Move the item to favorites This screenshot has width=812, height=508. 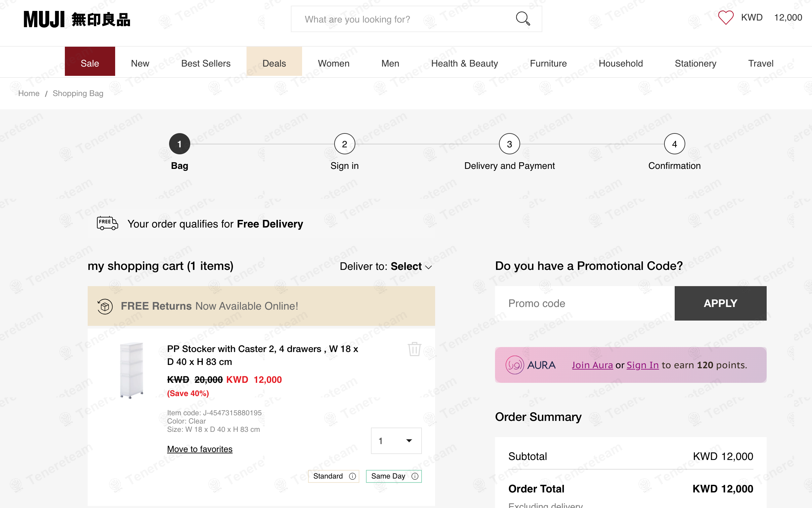coord(200,449)
